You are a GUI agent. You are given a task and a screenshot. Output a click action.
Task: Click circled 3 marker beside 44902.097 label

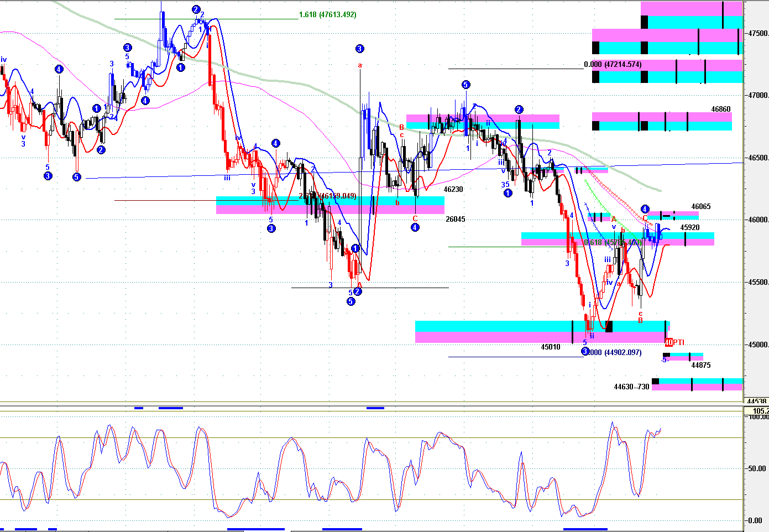pos(585,351)
